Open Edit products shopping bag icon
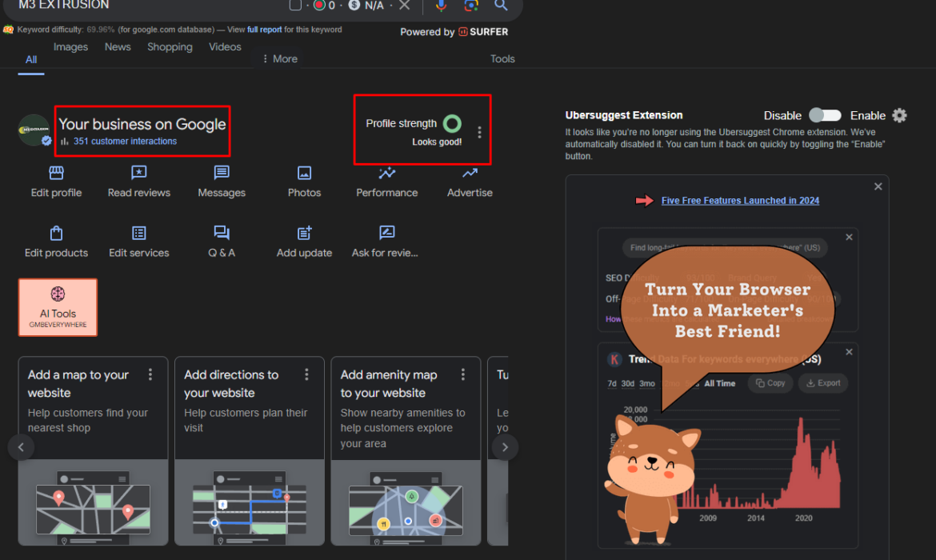 tap(56, 233)
